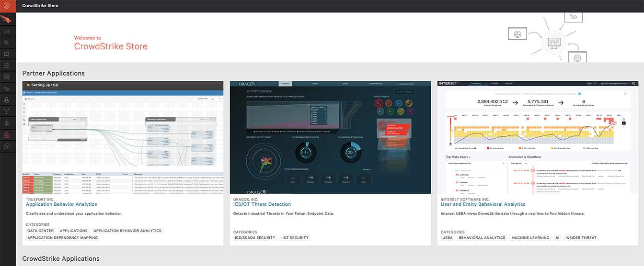The image size is (644, 266).
Task: Open the ICS/OT Threat Detection link
Action: (262, 204)
